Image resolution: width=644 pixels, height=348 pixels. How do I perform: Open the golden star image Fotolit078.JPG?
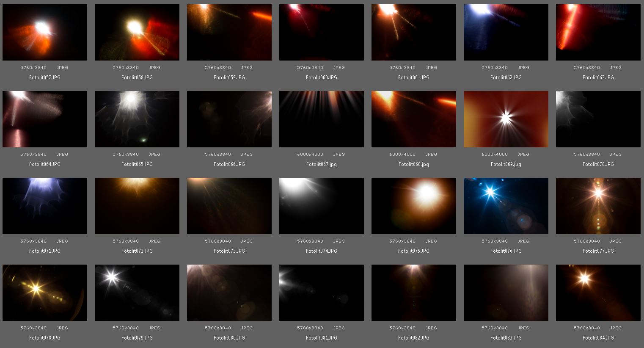click(45, 293)
